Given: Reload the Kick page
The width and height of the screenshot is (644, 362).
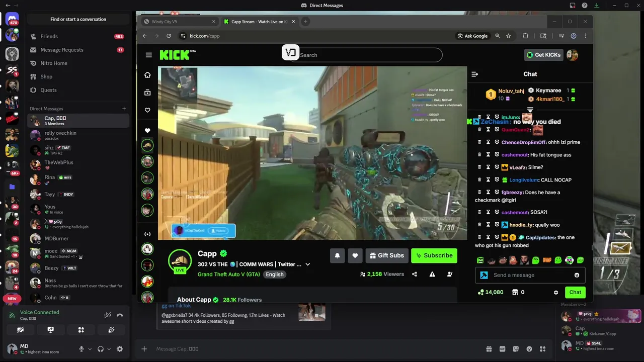Looking at the screenshot, I should coord(169,36).
